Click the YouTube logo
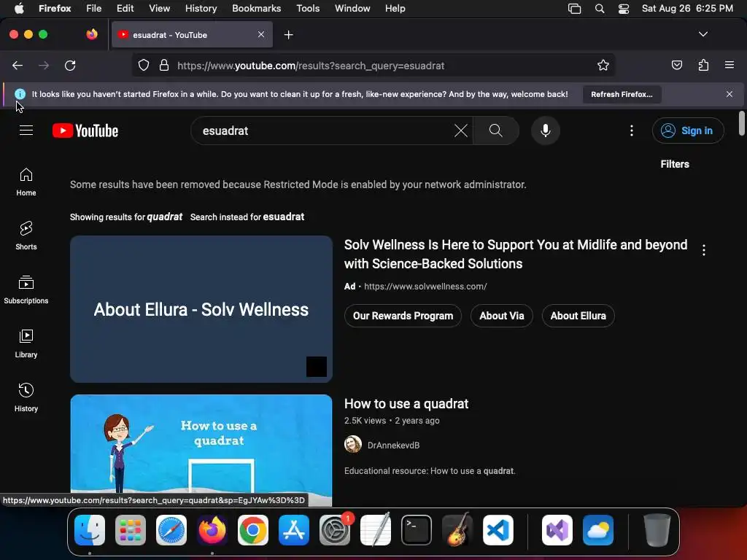 coord(85,131)
